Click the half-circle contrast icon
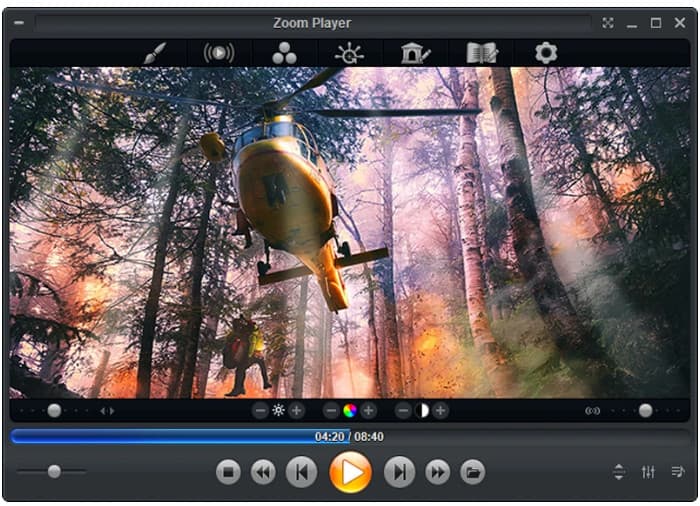Screen dimensions: 700x506 422,410
